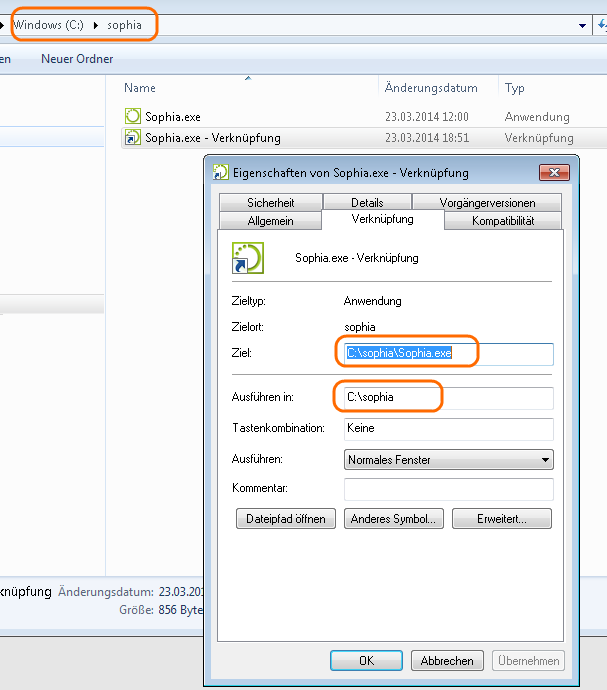The image size is (607, 690).
Task: Switch to the Sicherheit tab
Action: 270,203
